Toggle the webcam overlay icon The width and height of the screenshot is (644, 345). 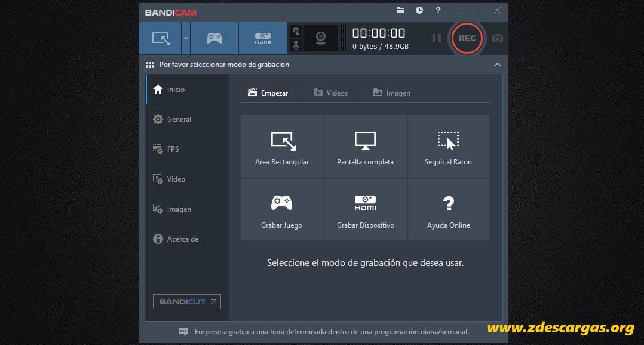point(321,38)
